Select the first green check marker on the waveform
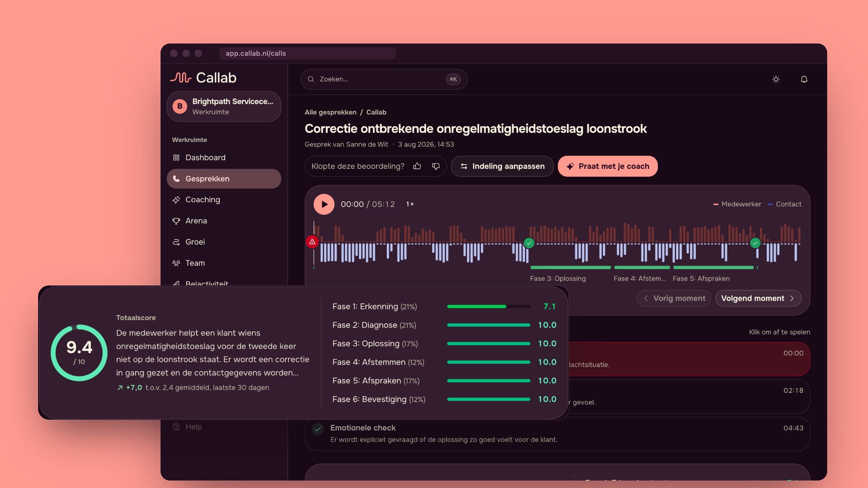This screenshot has height=488, width=868. (x=529, y=243)
